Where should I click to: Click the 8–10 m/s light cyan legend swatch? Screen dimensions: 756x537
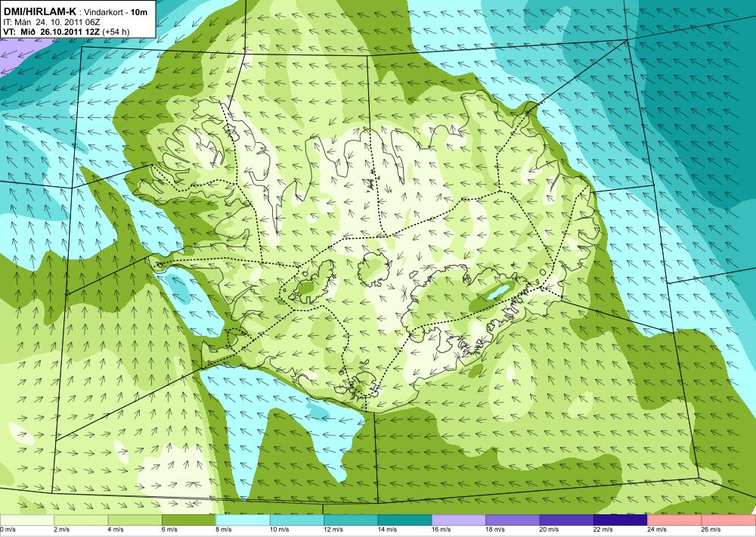[x=243, y=520]
